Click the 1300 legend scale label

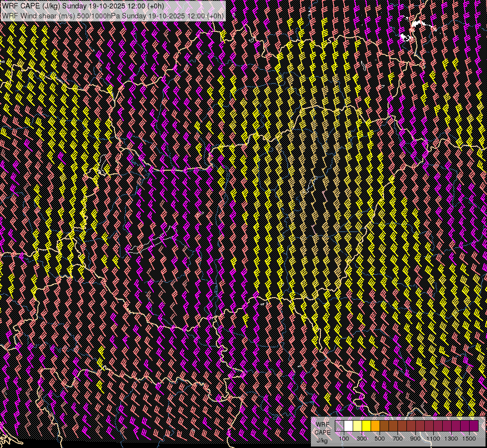451,439
